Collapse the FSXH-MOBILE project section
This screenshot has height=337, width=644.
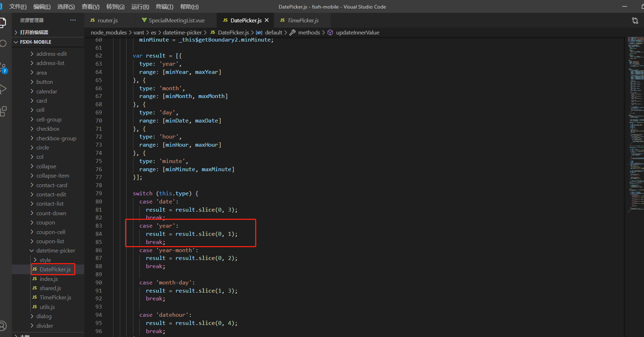pos(48,42)
